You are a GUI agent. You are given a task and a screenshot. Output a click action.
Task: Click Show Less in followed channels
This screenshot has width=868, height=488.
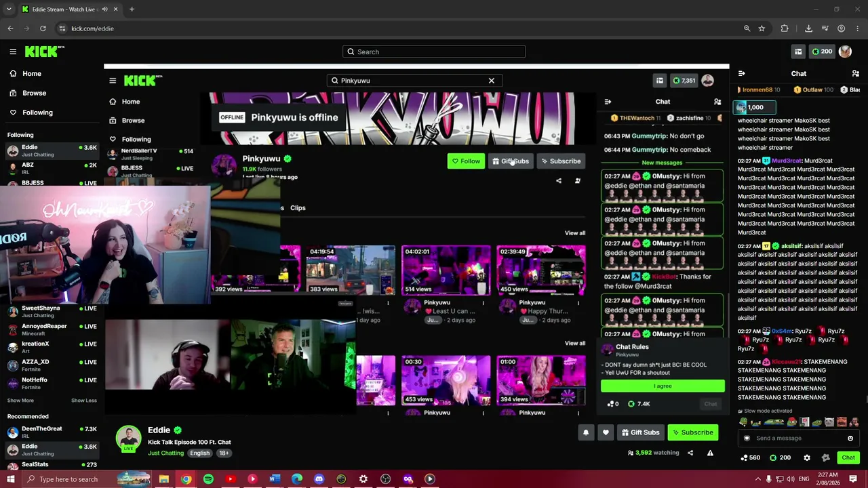84,401
